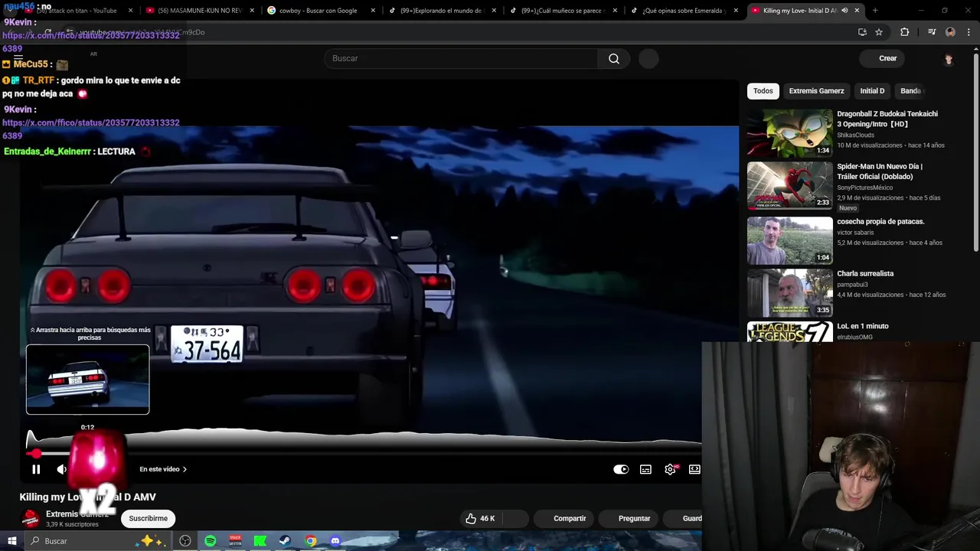
Task: Open the Extremis Gamerz channel avatar
Action: point(31,519)
